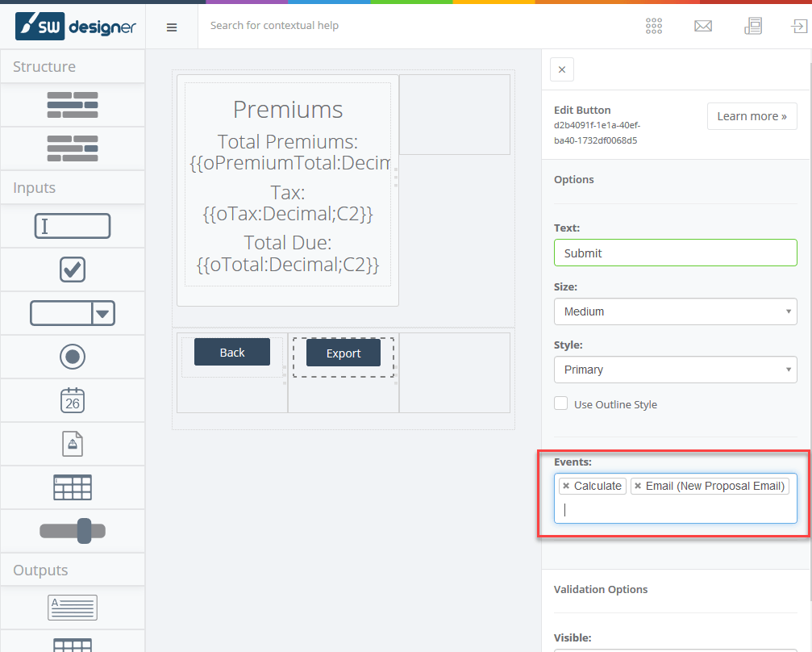Enable the Use Outline Style checkbox
The width and height of the screenshot is (812, 652).
click(x=561, y=403)
